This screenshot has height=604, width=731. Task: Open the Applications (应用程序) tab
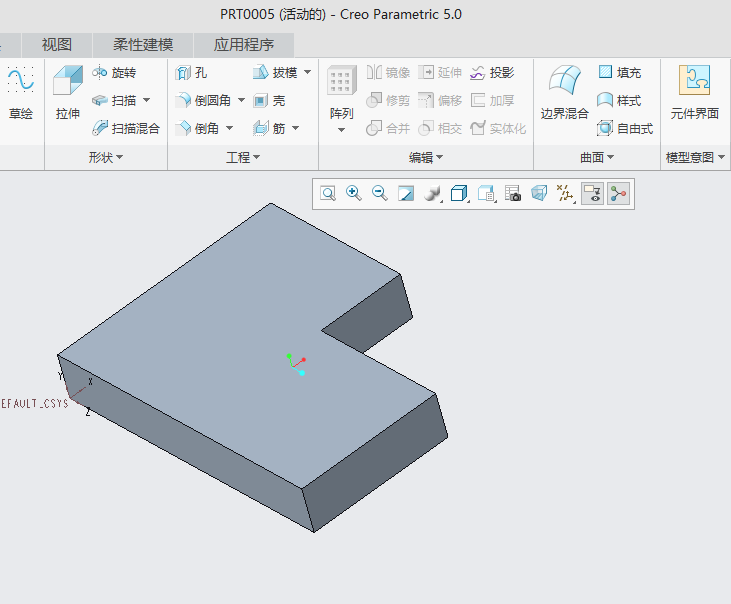point(244,45)
